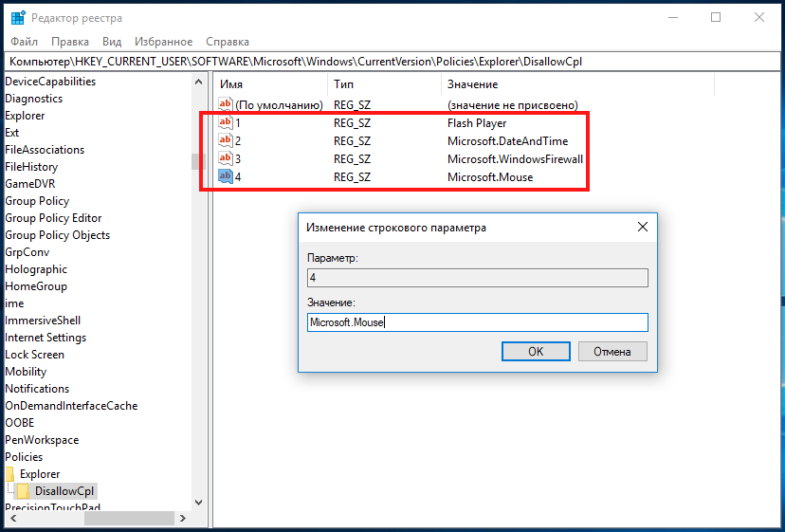
Task: Click the Explorer folder icon under Policies
Action: (x=9, y=474)
